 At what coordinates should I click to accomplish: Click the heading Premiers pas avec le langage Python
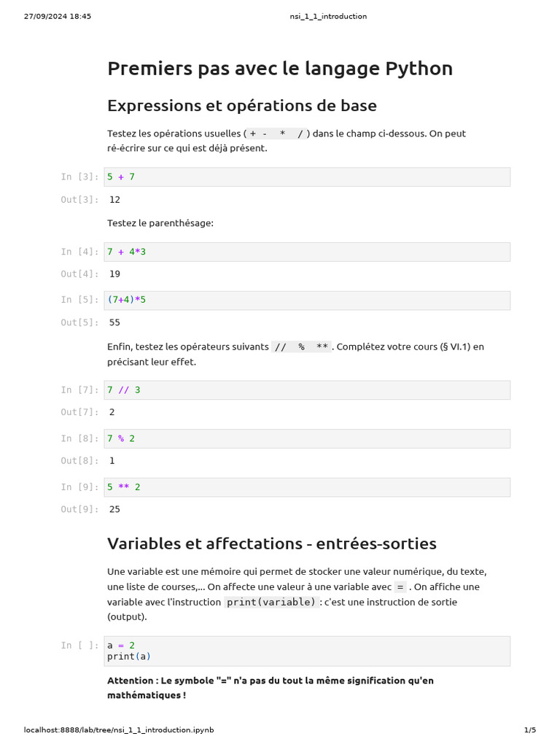coord(280,69)
